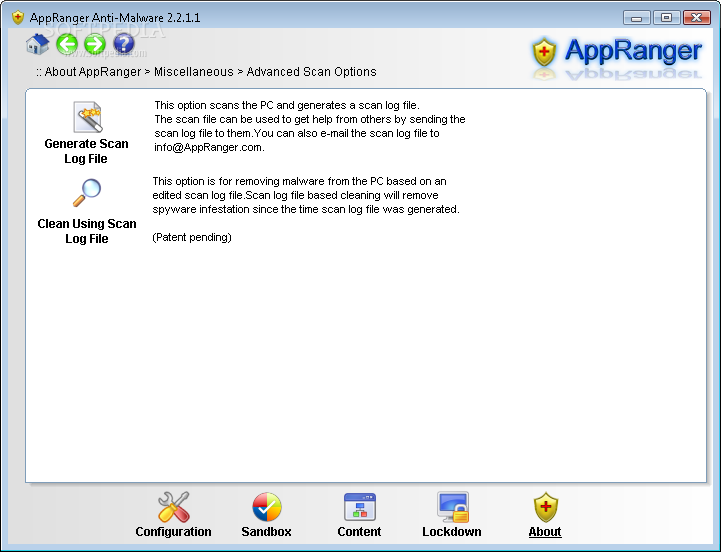
Task: Close the AppRanger window
Action: (x=697, y=18)
